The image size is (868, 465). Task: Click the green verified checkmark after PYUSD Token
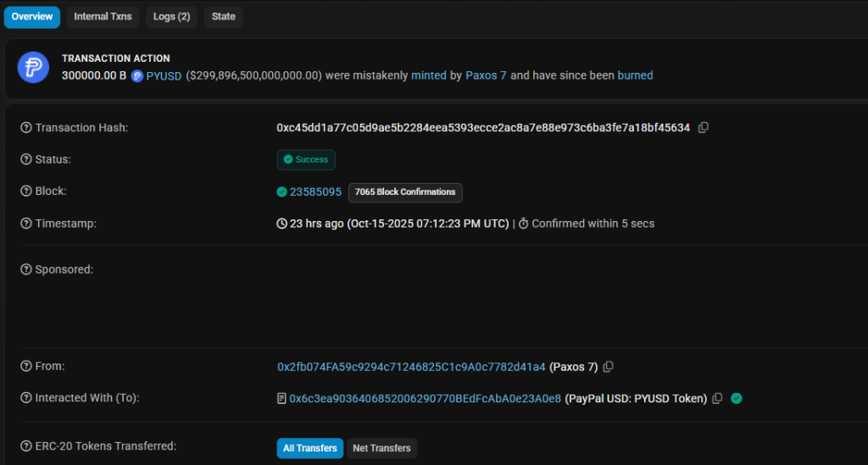click(x=737, y=399)
